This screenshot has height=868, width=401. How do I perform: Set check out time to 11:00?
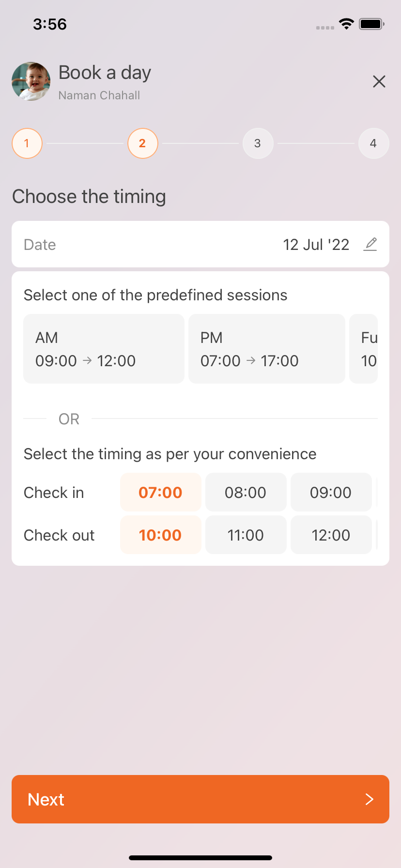(246, 535)
